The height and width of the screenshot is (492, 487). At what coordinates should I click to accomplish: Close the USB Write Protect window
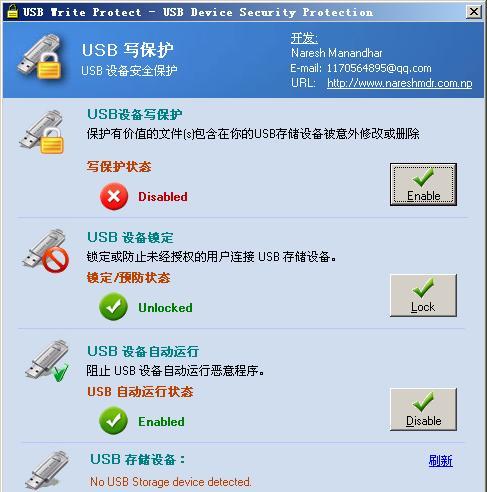pyautogui.click(x=474, y=12)
